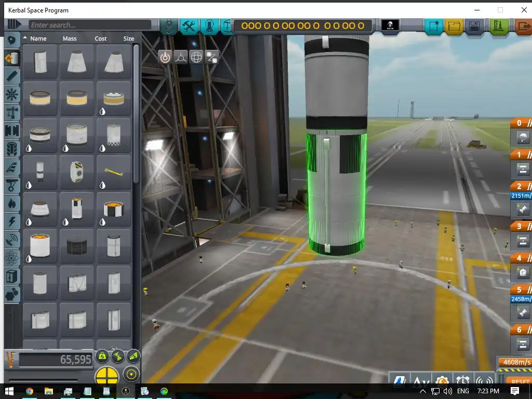Expand stage 1 header
Screen dimensions: 532x399
521,155
